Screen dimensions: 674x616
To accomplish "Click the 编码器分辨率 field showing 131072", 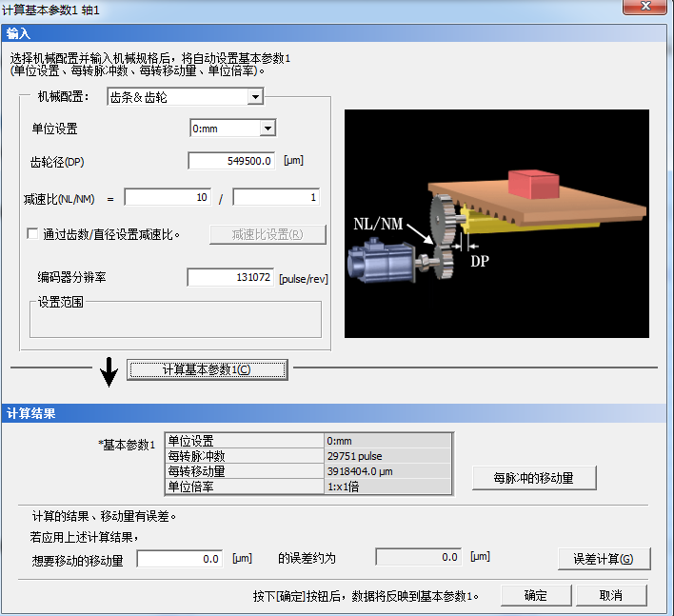I will coord(230,278).
